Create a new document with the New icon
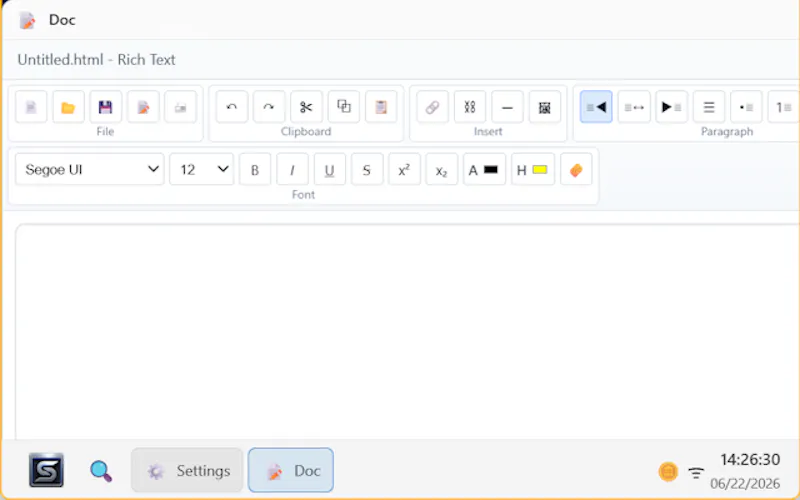Screen dimensions: 800x500 click(x=31, y=107)
